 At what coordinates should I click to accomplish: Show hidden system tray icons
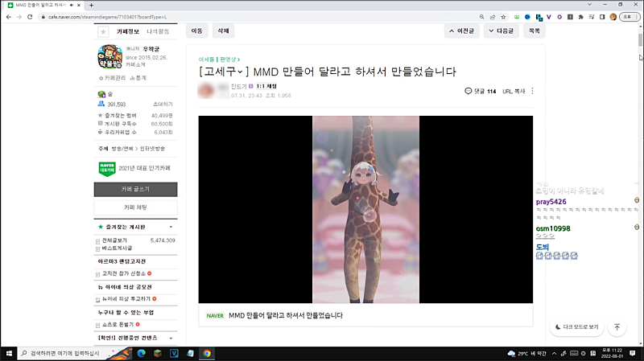click(x=554, y=353)
